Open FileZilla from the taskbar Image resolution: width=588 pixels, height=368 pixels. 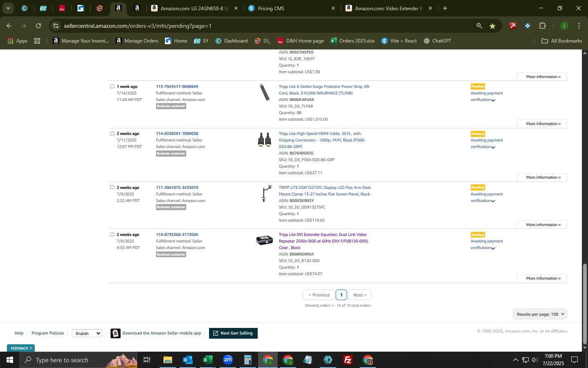(x=348, y=360)
